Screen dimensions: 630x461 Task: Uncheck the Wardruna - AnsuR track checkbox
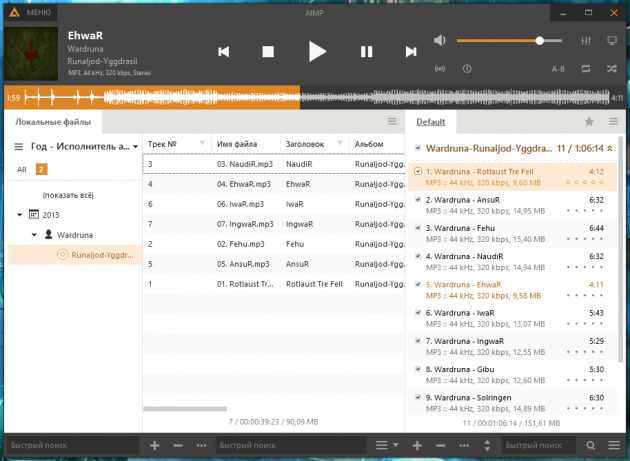(417, 199)
